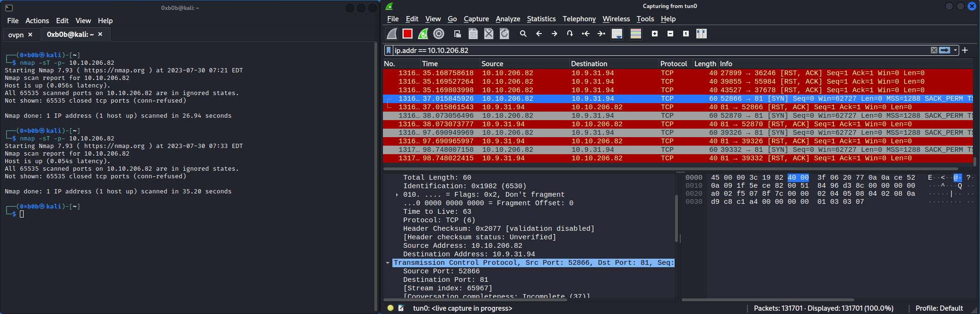
Task: Expand the Flags 0x2 tree item
Action: pos(397,195)
